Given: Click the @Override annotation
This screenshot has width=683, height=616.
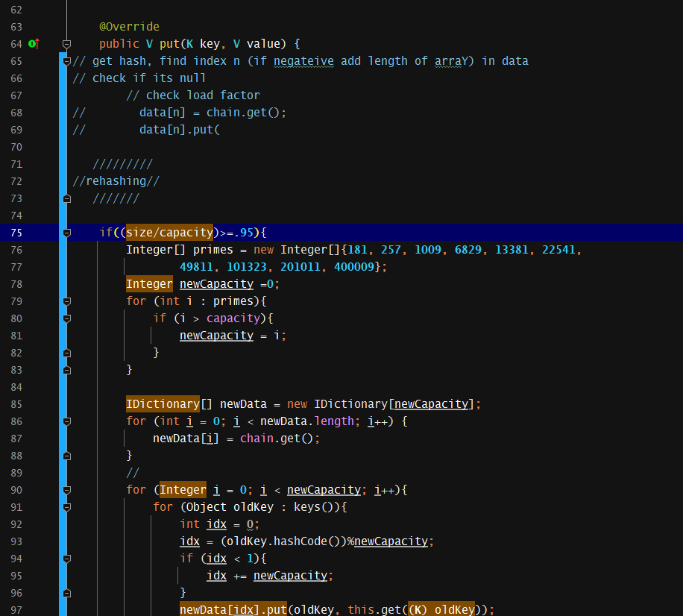Looking at the screenshot, I should pos(129,27).
